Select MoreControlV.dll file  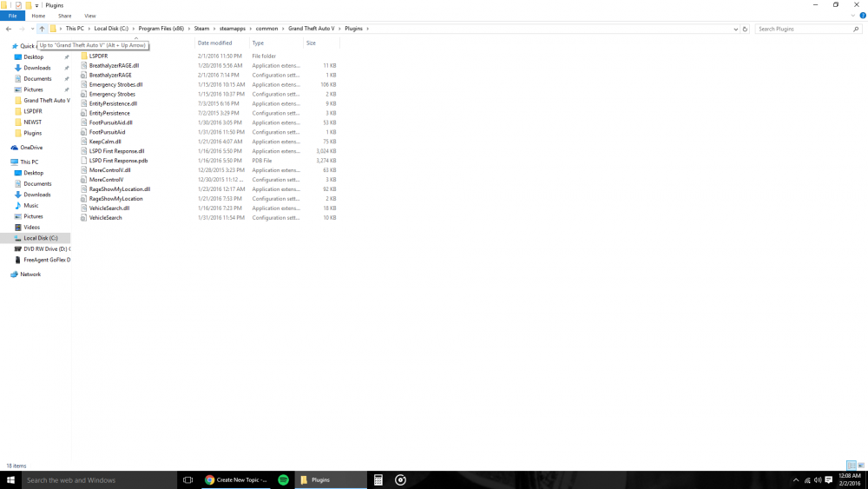(109, 170)
